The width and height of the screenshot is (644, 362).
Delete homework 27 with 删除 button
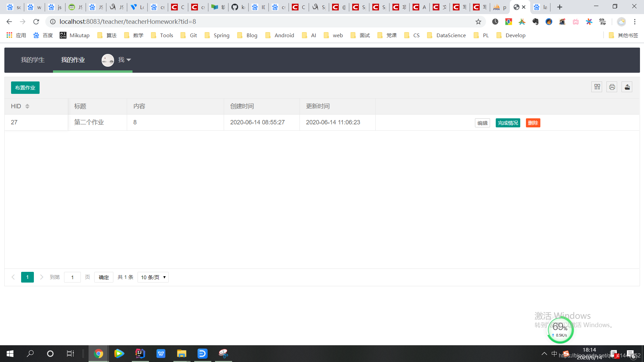533,123
